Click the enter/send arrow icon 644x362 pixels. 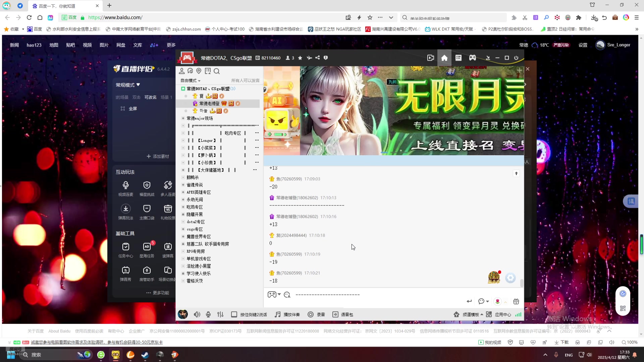469,301
